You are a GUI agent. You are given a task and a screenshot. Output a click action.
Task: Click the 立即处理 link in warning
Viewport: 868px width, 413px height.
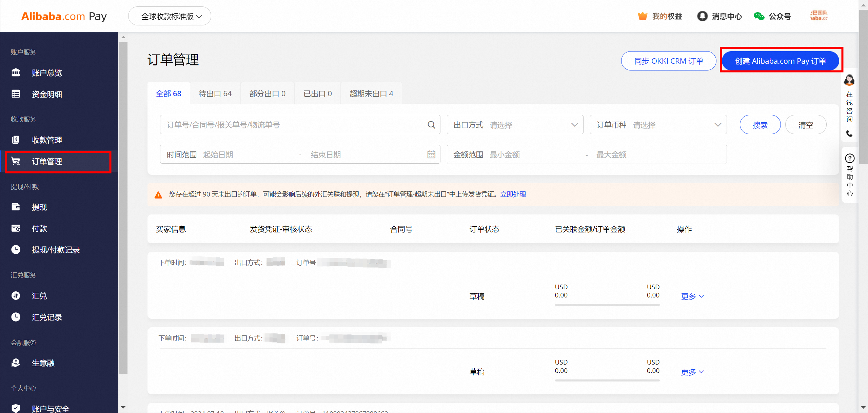coord(513,194)
